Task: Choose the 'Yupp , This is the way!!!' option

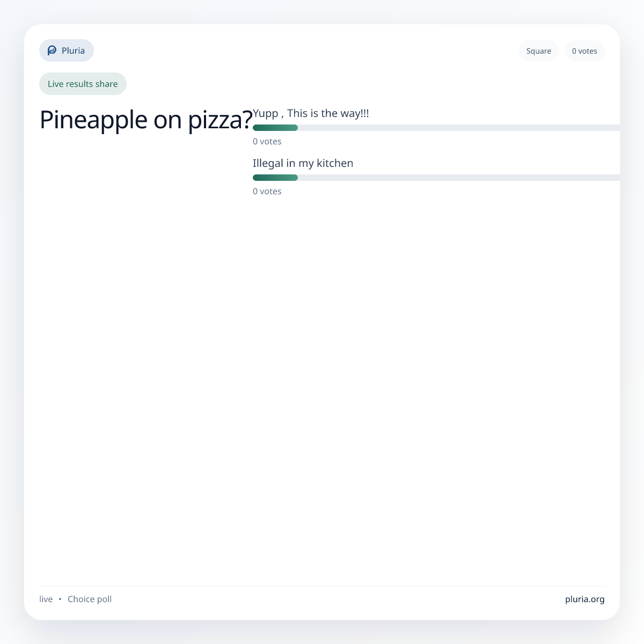Action: pyautogui.click(x=311, y=113)
